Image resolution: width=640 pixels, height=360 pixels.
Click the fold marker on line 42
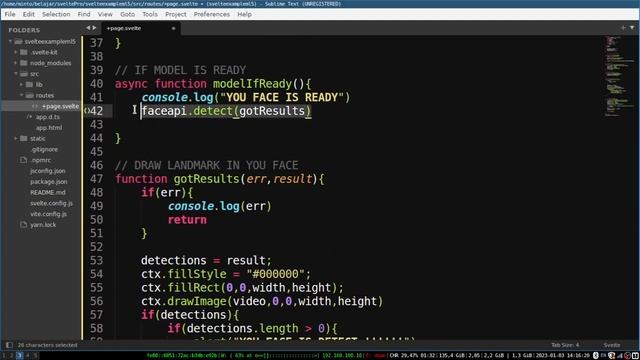(86, 111)
